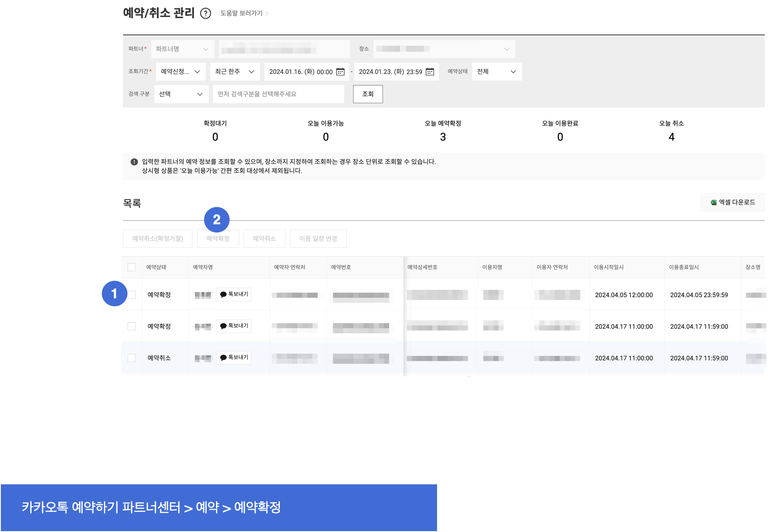Expand the 파트너명 dropdown
The height and width of the screenshot is (532, 777).
[182, 49]
